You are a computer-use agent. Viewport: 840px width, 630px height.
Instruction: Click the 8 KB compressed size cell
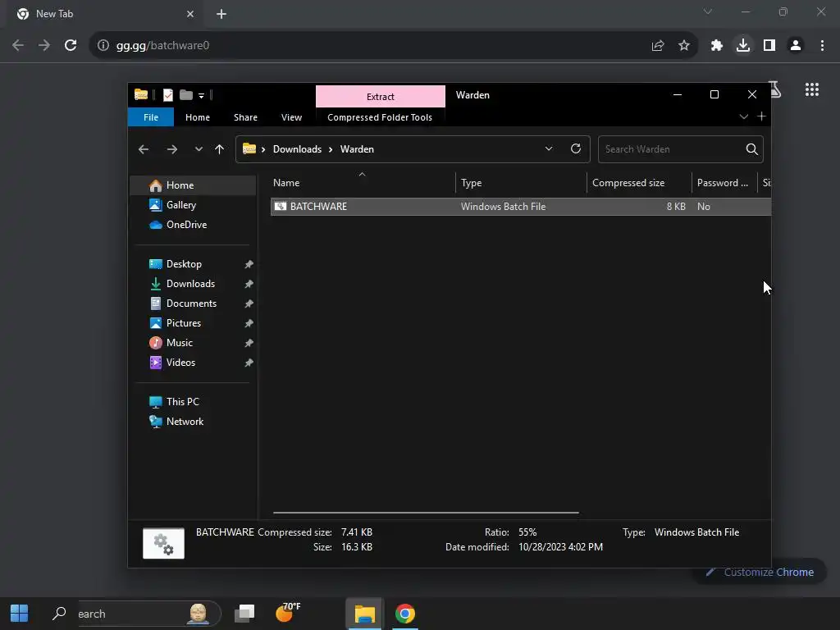[x=676, y=207]
